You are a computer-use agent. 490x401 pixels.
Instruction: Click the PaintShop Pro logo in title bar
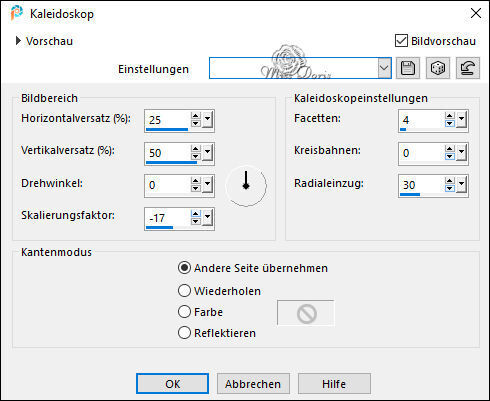click(17, 13)
